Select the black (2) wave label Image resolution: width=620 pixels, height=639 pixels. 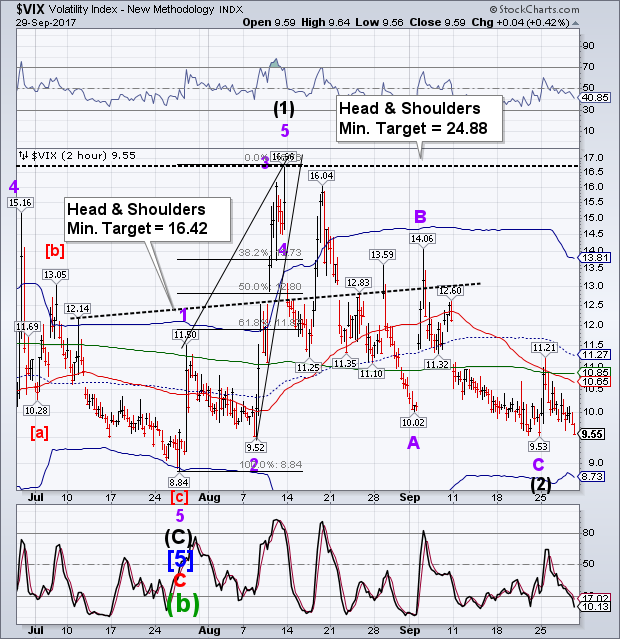(x=539, y=485)
